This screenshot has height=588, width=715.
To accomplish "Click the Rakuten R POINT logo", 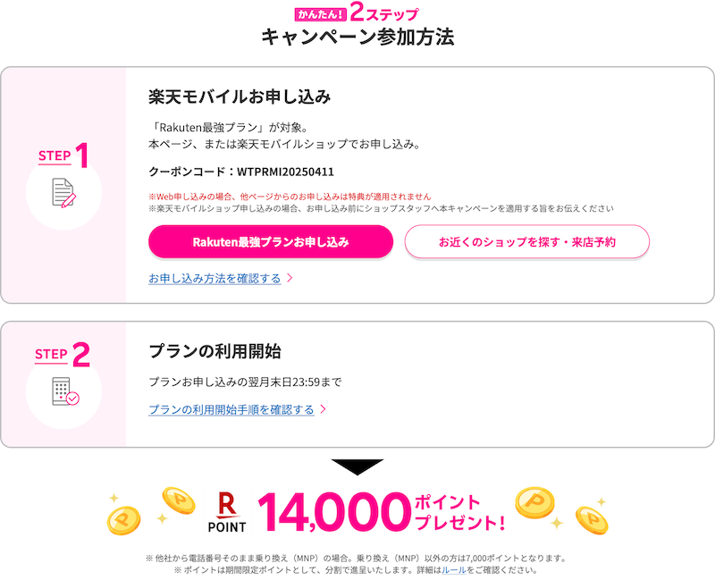I will (227, 512).
